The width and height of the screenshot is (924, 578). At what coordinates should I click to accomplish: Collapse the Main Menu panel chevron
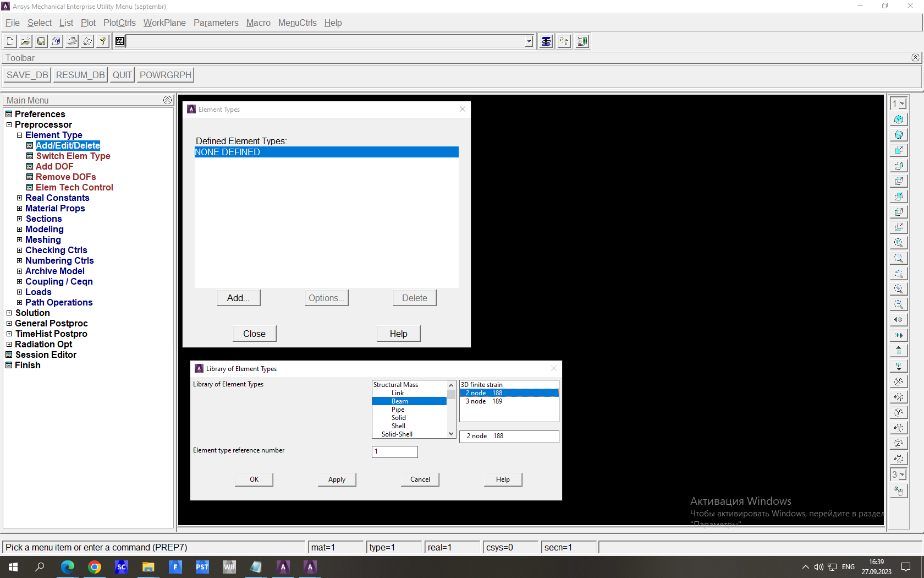tap(167, 100)
